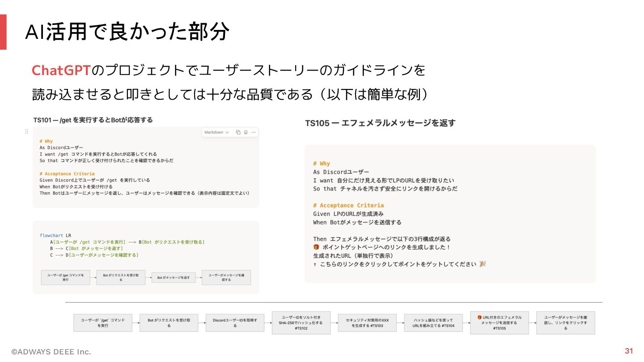Click bottom flow node 'セキュリティ対策用のXXXを生成する #TS103'
The height and width of the screenshot is (362, 644).
point(367,323)
